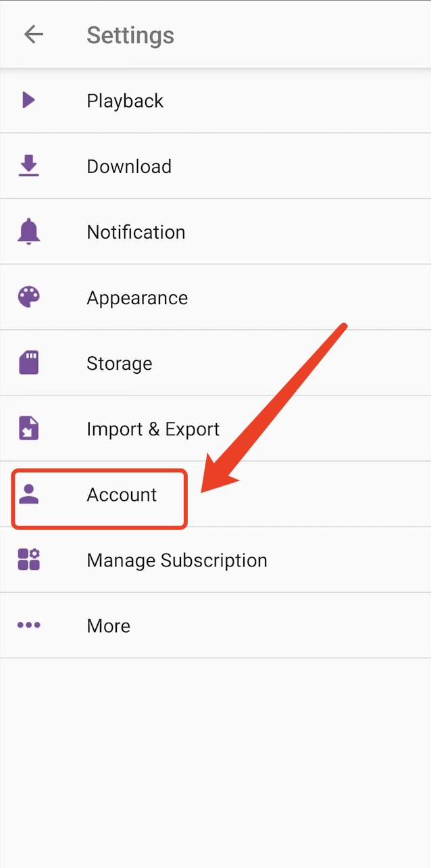Tap the Import & Export file icon
The height and width of the screenshot is (868, 431).
point(28,429)
